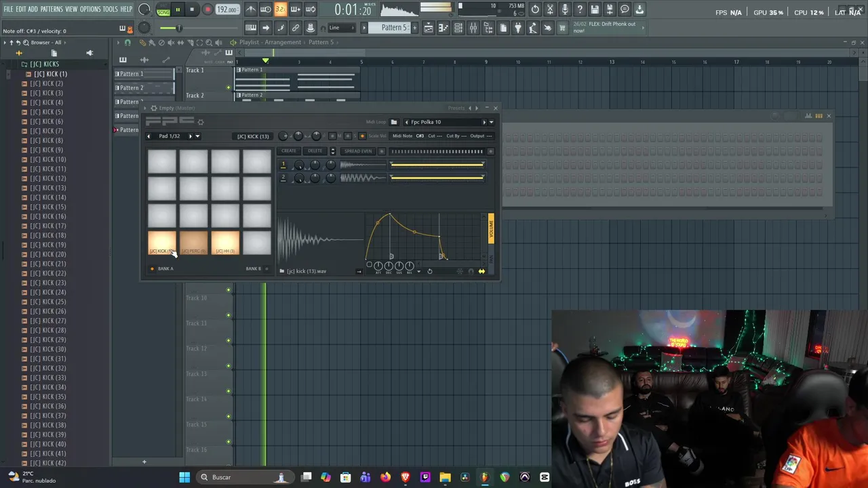This screenshot has height=488, width=868.
Task: Adjust layer 1 velocity range yellow bar
Action: (x=437, y=165)
